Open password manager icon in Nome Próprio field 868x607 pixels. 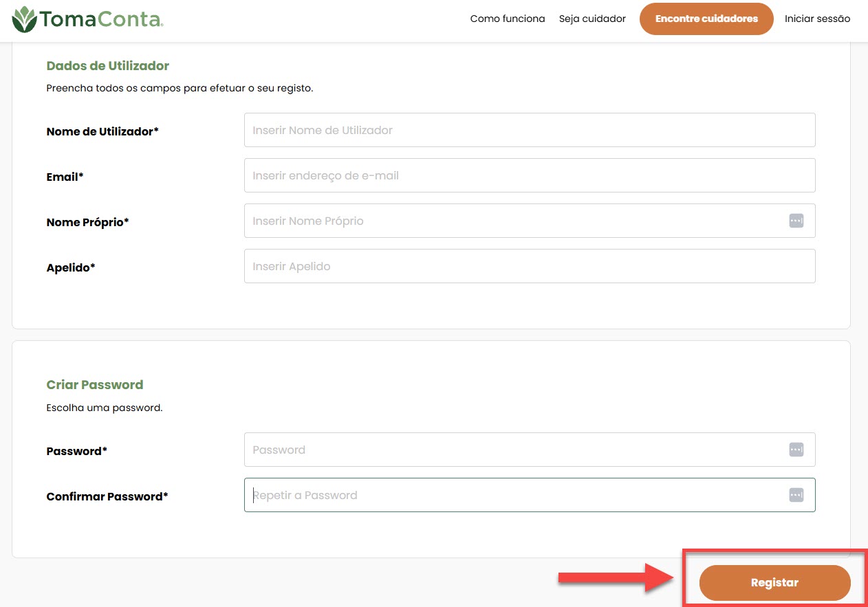click(796, 221)
